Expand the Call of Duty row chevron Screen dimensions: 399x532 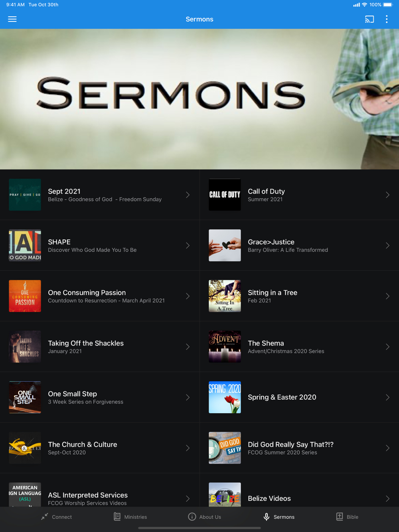pyautogui.click(x=387, y=195)
